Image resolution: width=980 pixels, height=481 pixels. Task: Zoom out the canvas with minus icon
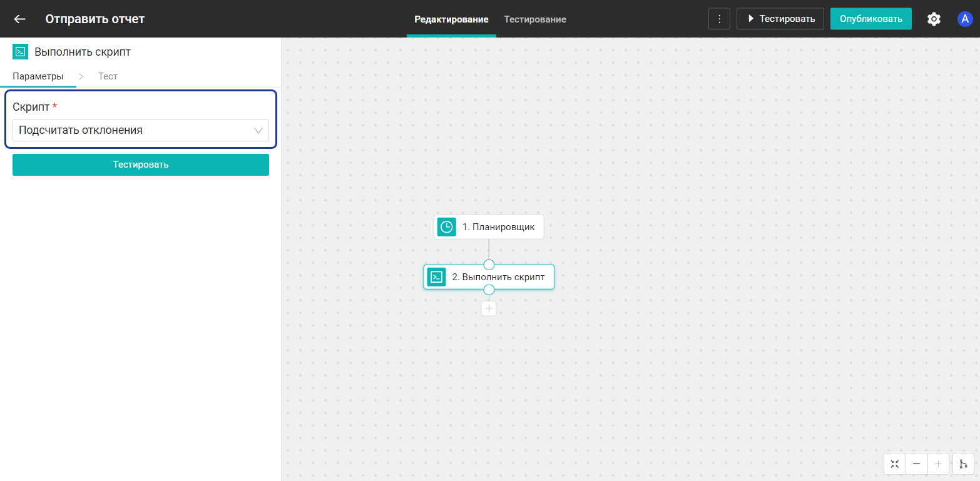[x=916, y=463]
